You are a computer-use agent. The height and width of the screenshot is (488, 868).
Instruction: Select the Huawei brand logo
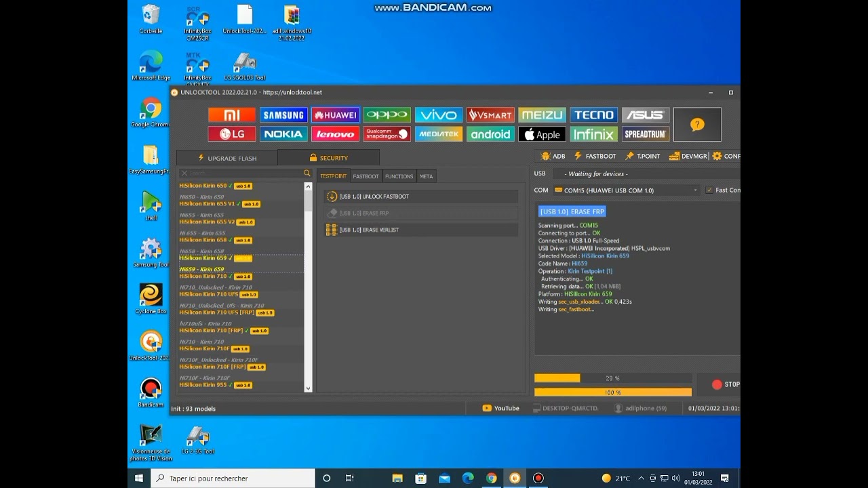pos(335,115)
